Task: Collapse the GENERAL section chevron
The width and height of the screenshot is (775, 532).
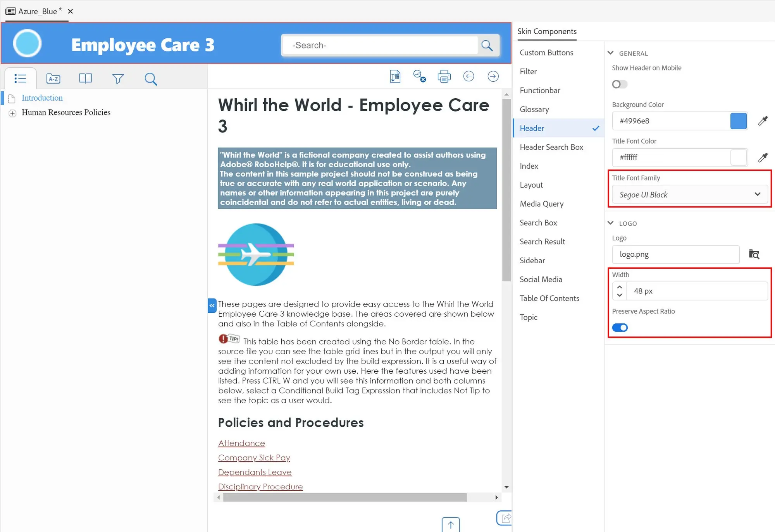Action: coord(611,53)
